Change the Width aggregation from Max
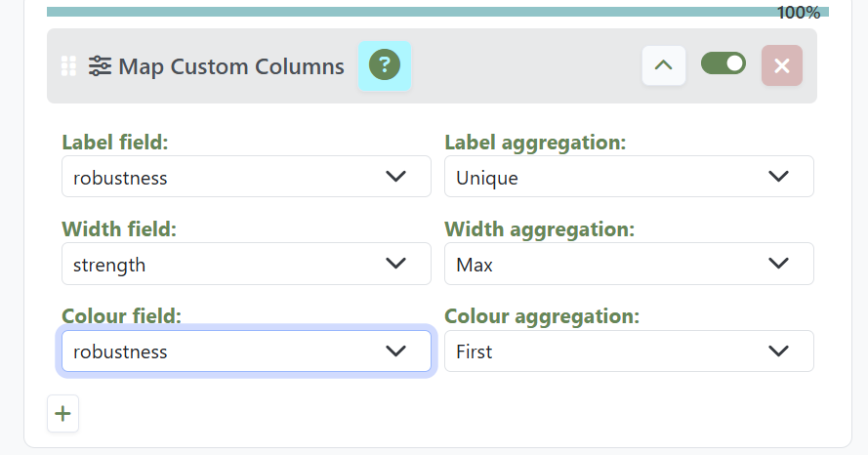 [x=629, y=264]
